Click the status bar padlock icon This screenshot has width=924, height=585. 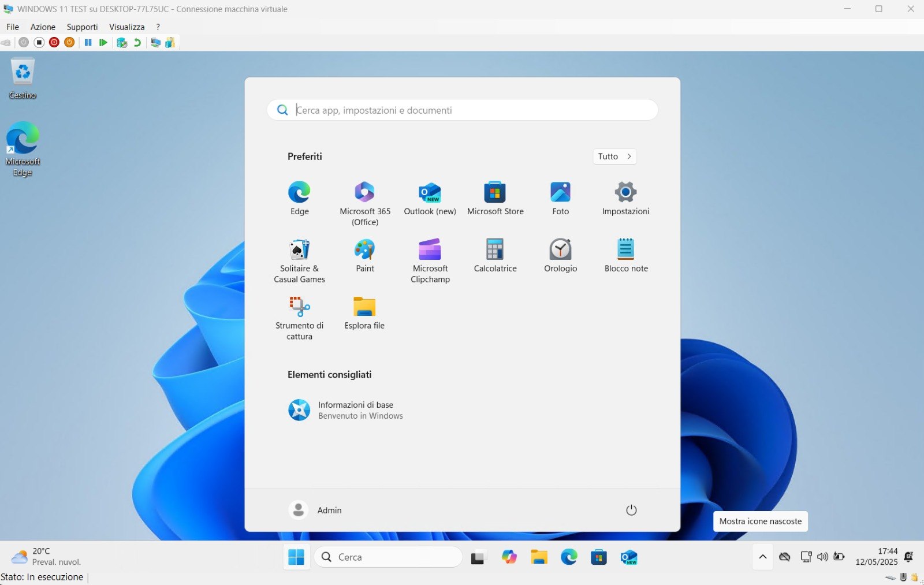coord(914,577)
